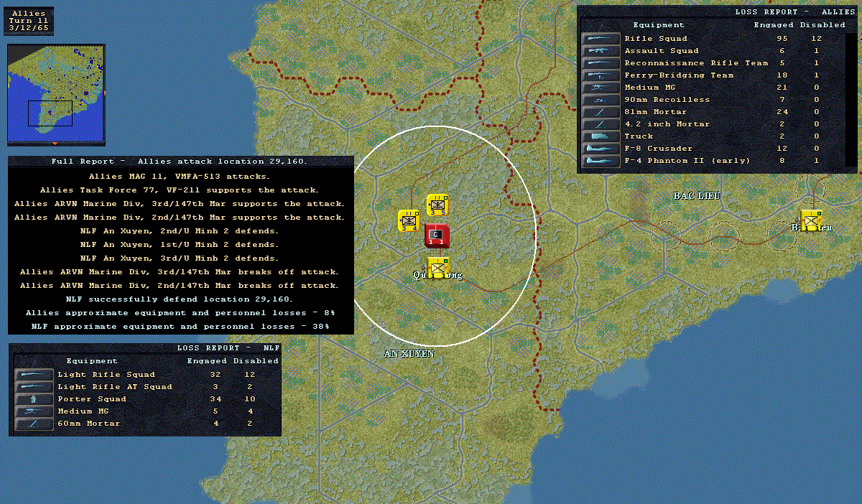Select the Reconnaissance Rifle Team icon
Viewport: 862px width, 504px height.
(x=601, y=63)
